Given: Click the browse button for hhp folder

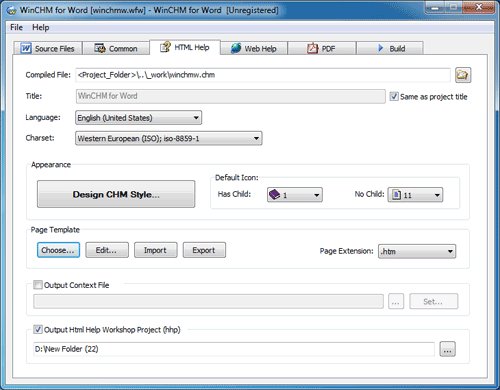Looking at the screenshot, I should tap(447, 349).
